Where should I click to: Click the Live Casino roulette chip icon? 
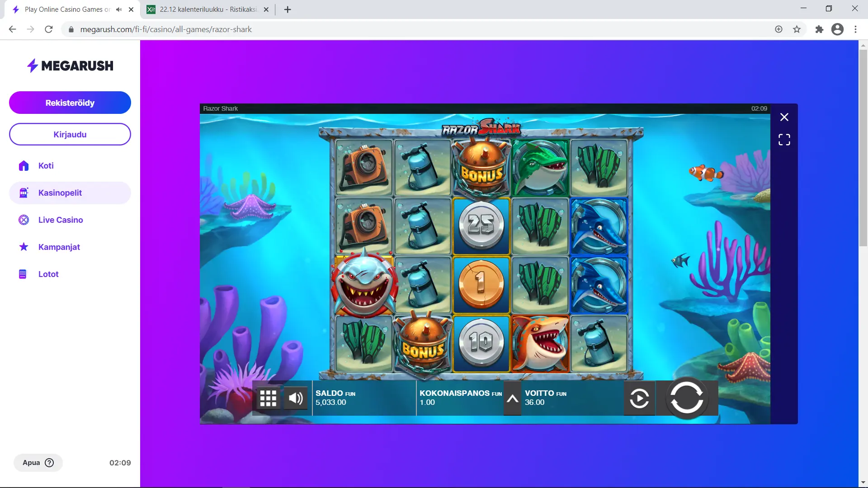coord(24,220)
